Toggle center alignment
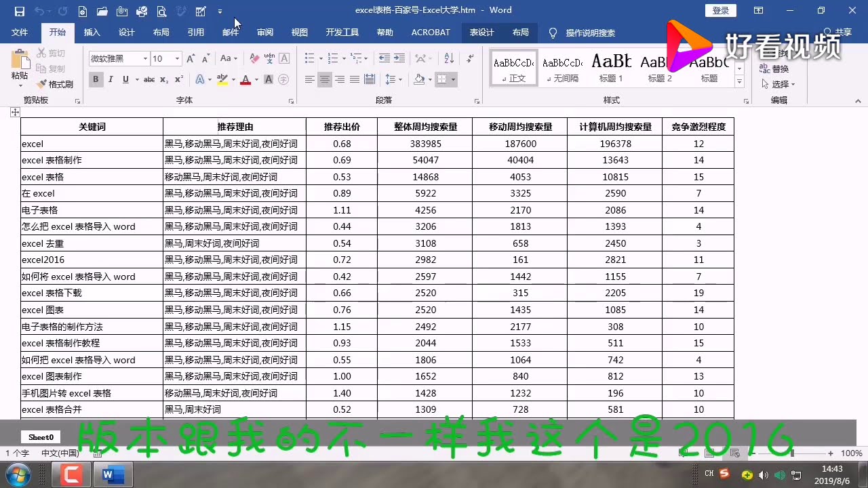868x488 pixels. click(x=325, y=80)
